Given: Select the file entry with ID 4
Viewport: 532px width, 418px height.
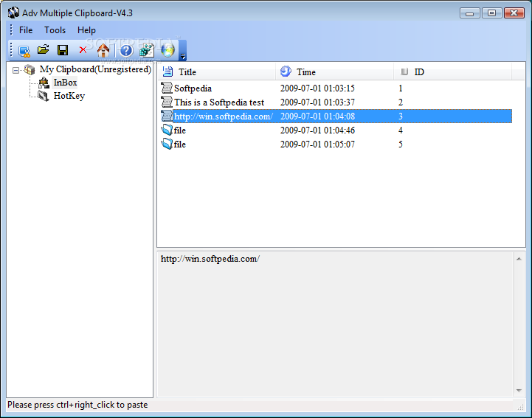Looking at the screenshot, I should 336,130.
